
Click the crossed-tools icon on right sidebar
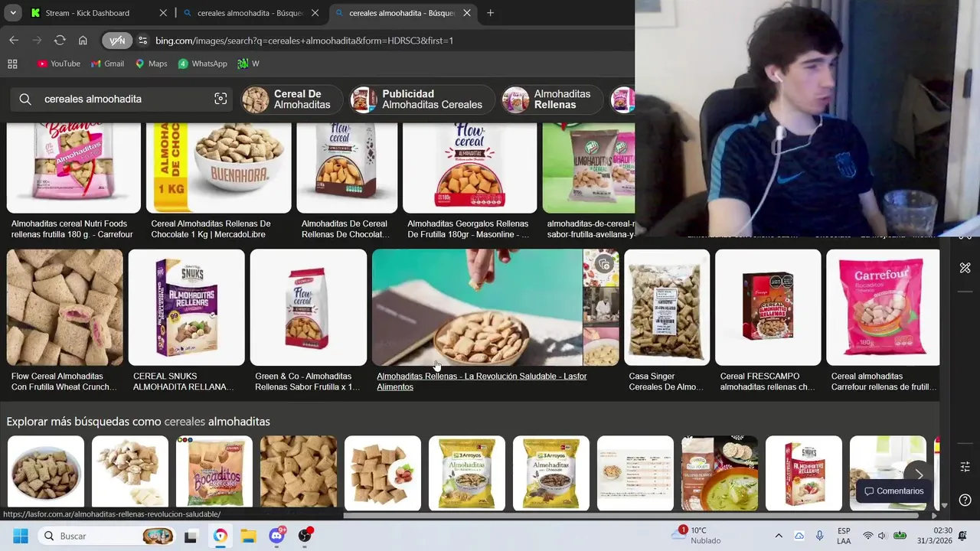[965, 268]
